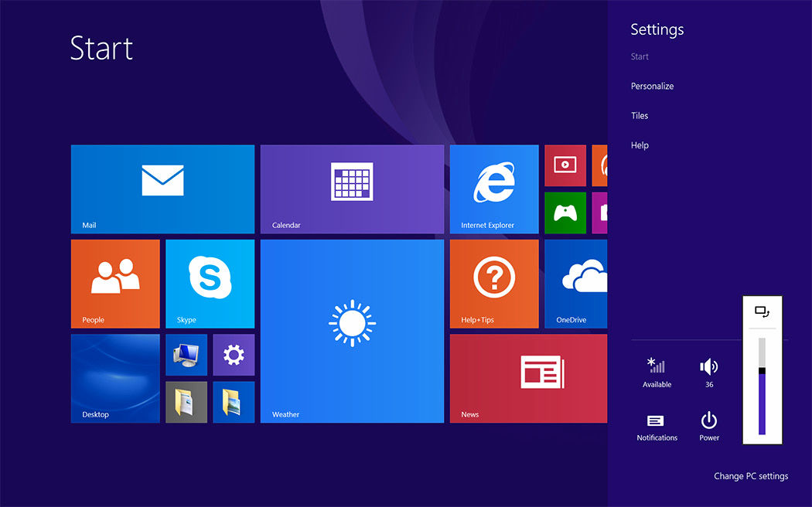This screenshot has width=812, height=507.
Task: Click the Settings panel heading
Action: 657,29
